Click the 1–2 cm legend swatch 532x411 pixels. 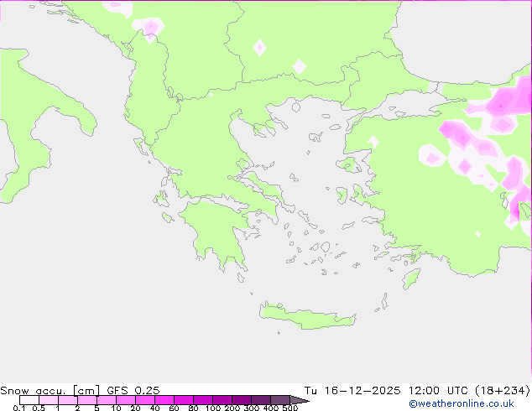(67, 400)
